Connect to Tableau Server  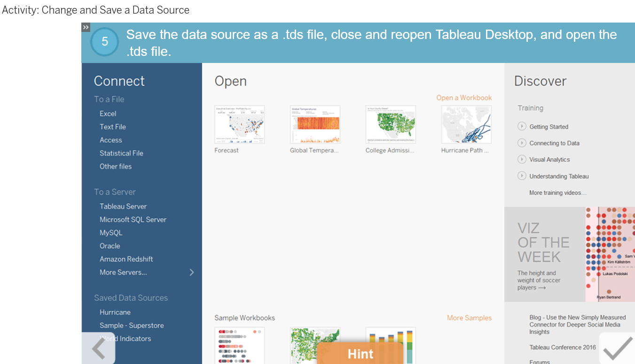click(x=123, y=206)
